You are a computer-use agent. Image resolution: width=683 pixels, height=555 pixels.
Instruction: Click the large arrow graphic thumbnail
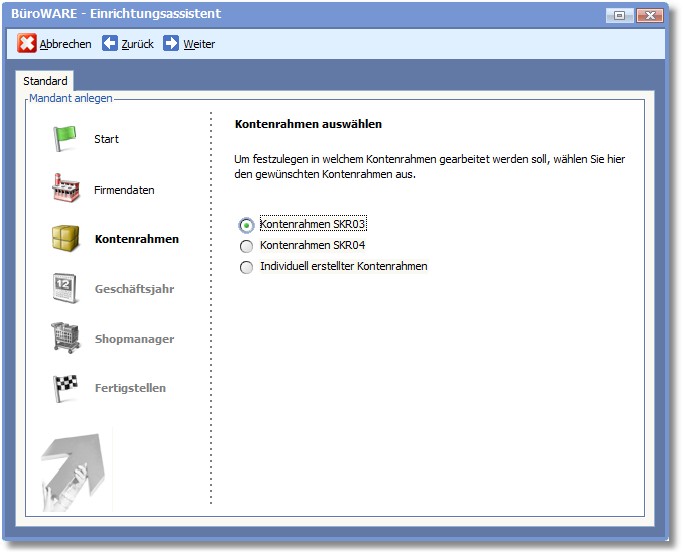pyautogui.click(x=77, y=469)
